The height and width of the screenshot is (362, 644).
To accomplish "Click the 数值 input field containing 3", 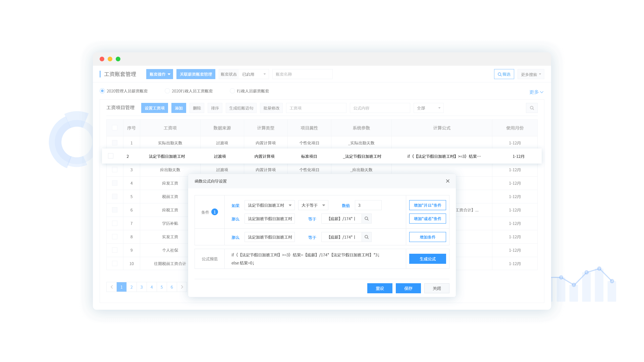I will click(368, 205).
